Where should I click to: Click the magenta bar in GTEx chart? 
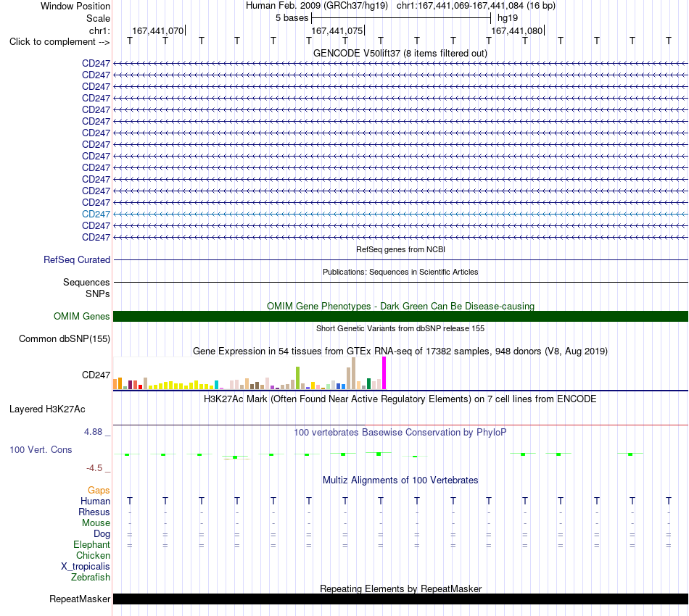coord(384,373)
